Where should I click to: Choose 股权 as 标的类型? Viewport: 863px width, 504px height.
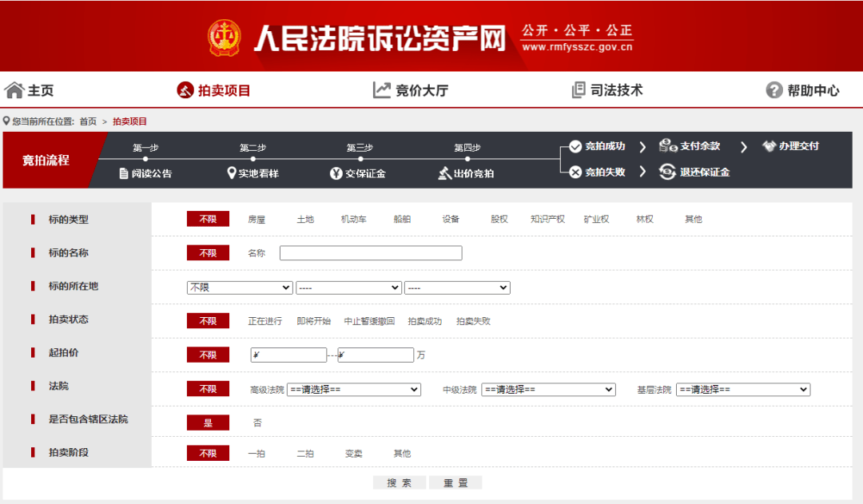tap(499, 219)
